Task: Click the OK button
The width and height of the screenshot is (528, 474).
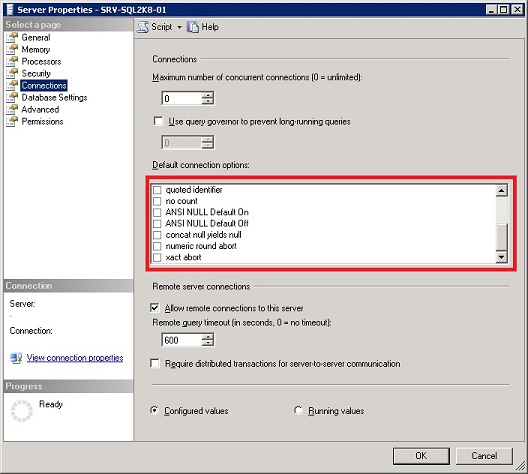Action: tap(421, 456)
